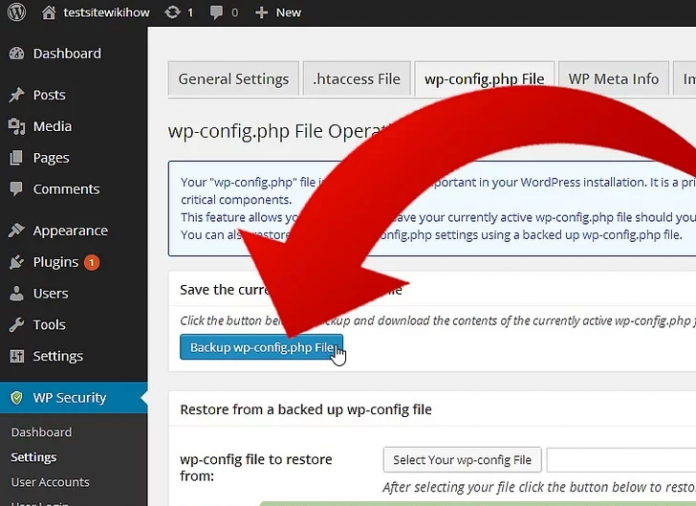The image size is (696, 506).
Task: Switch to General Settings tab
Action: (x=233, y=79)
